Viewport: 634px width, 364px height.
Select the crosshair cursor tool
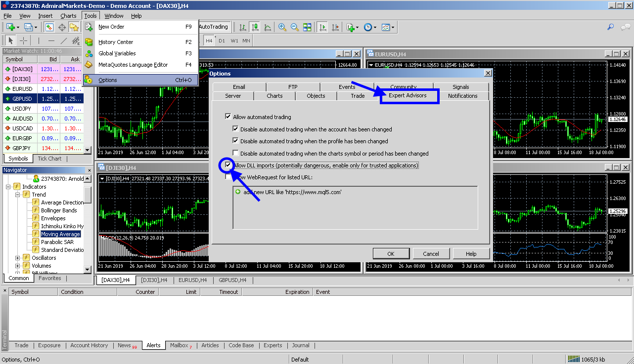23,40
